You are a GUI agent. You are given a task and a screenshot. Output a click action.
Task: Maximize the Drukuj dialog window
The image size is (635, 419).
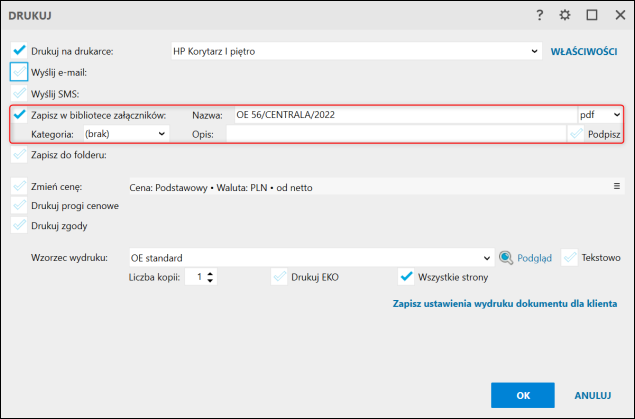[592, 15]
